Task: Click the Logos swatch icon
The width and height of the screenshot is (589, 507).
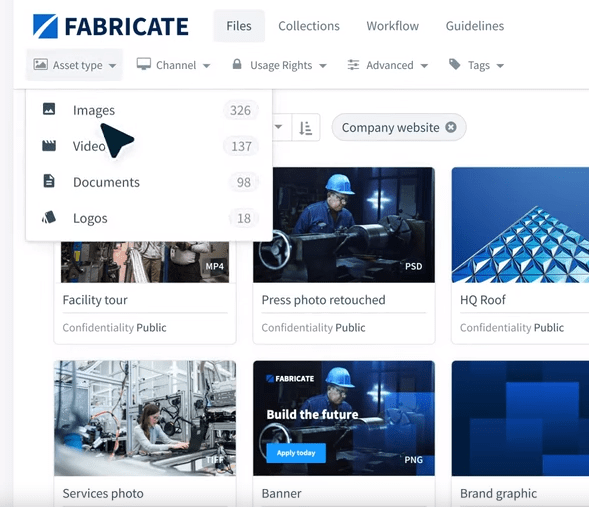Action: coord(49,217)
